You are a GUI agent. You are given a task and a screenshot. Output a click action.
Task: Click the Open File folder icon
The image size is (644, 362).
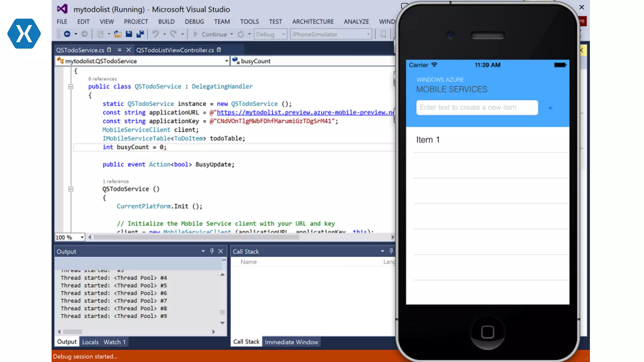tap(118, 34)
